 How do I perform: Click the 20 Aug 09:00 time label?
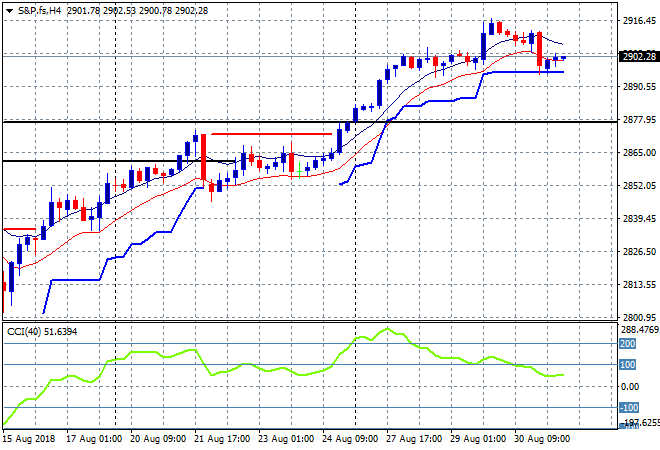(158, 439)
